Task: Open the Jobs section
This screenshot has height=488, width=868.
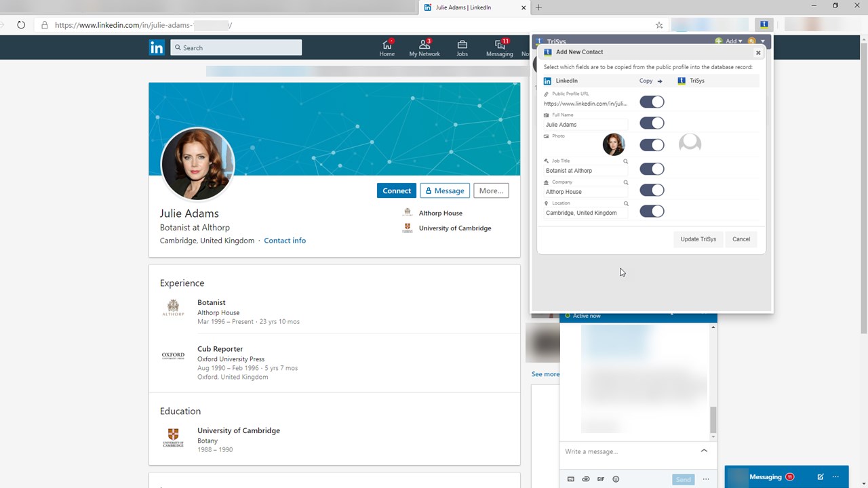Action: point(462,47)
